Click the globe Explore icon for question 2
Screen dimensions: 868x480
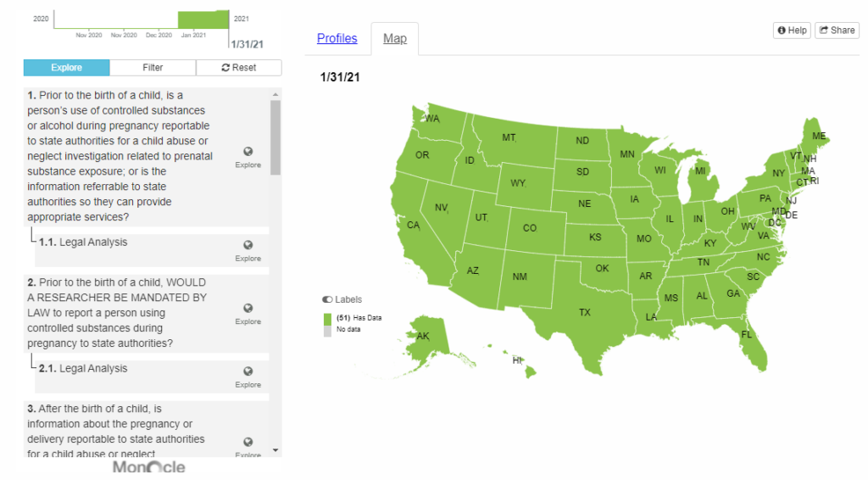coord(248,309)
